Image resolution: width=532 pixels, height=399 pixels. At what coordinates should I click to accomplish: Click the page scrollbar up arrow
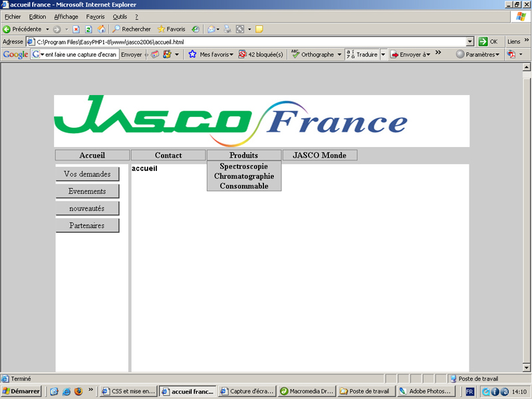(526, 67)
